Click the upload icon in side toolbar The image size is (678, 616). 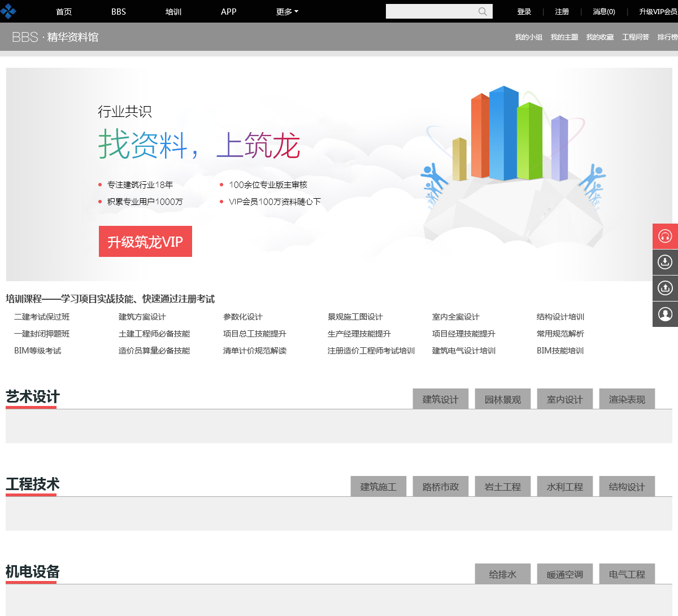(665, 288)
